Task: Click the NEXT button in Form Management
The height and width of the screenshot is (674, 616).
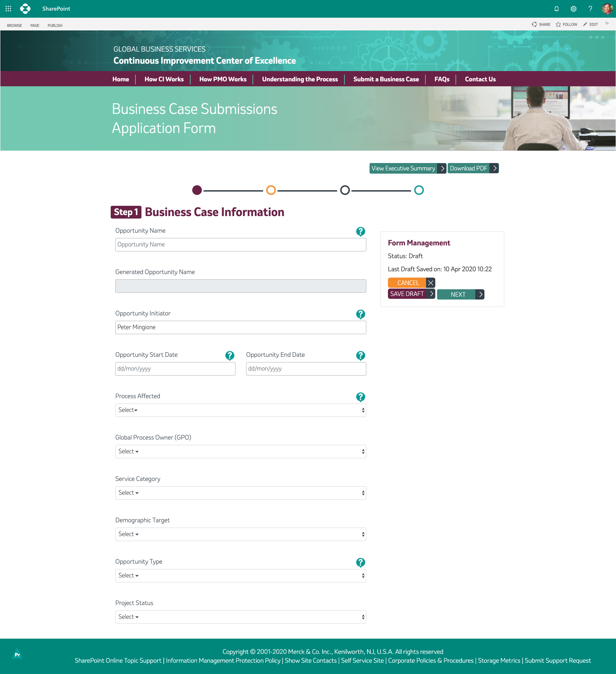Action: click(460, 294)
